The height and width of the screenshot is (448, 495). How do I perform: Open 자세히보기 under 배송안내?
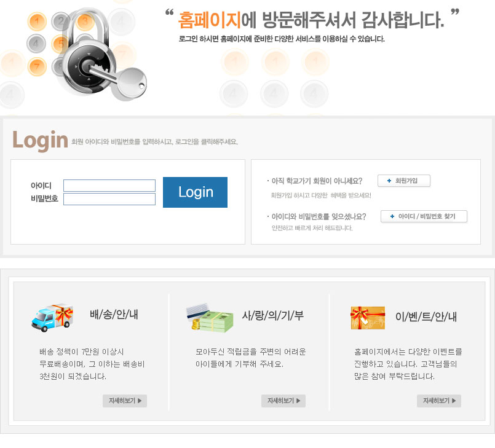coord(125,401)
